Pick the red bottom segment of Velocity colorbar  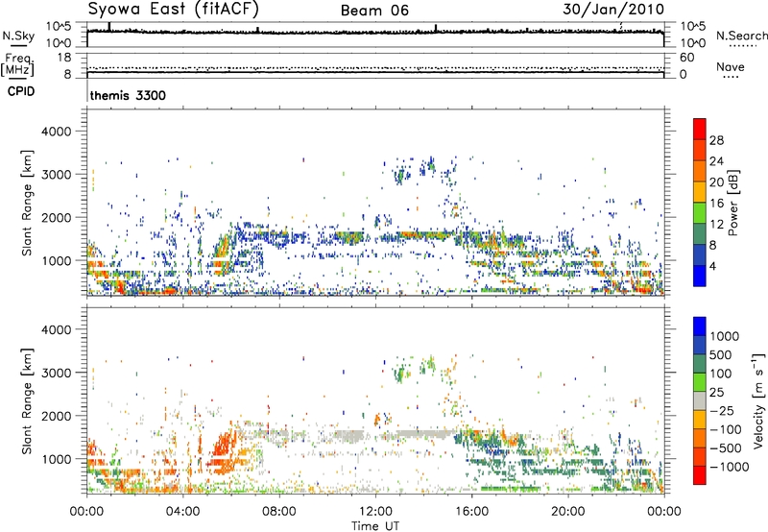coord(700,475)
